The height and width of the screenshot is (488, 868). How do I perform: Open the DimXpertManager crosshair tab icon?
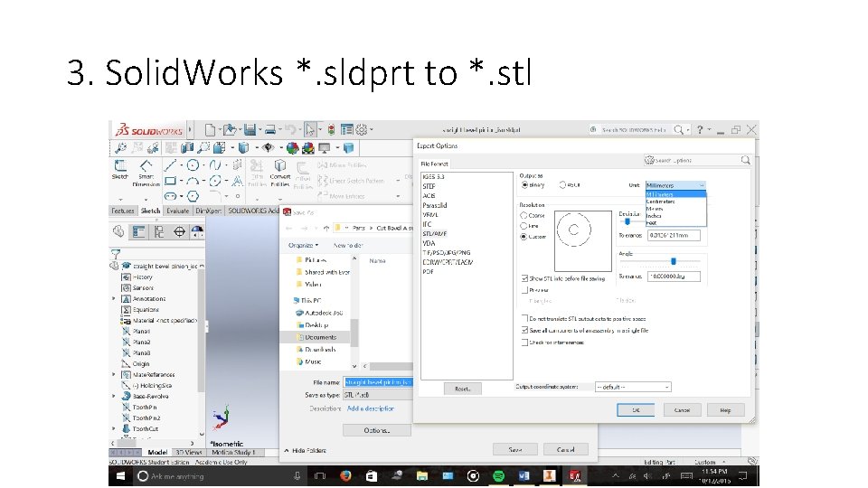pyautogui.click(x=179, y=232)
